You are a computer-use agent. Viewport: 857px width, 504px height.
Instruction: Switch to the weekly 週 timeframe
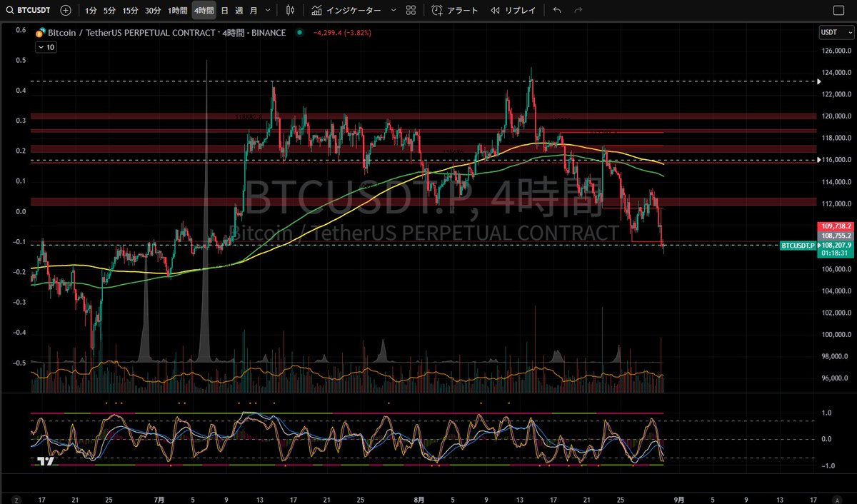[x=239, y=11]
